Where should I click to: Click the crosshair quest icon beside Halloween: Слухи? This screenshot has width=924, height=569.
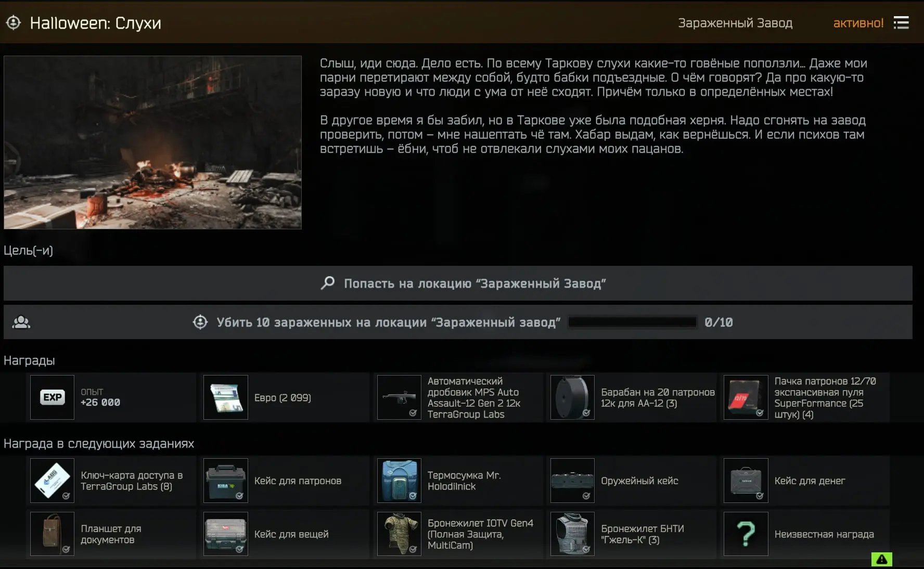pyautogui.click(x=14, y=23)
